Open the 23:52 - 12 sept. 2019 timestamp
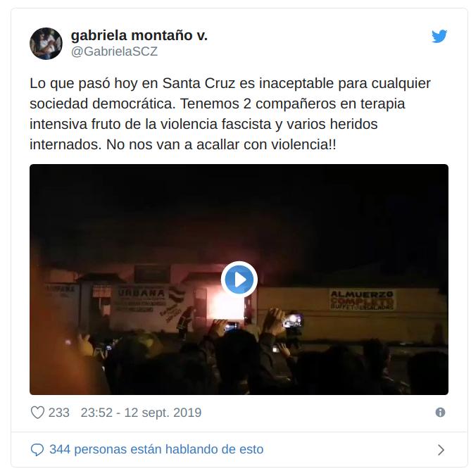 tap(141, 413)
